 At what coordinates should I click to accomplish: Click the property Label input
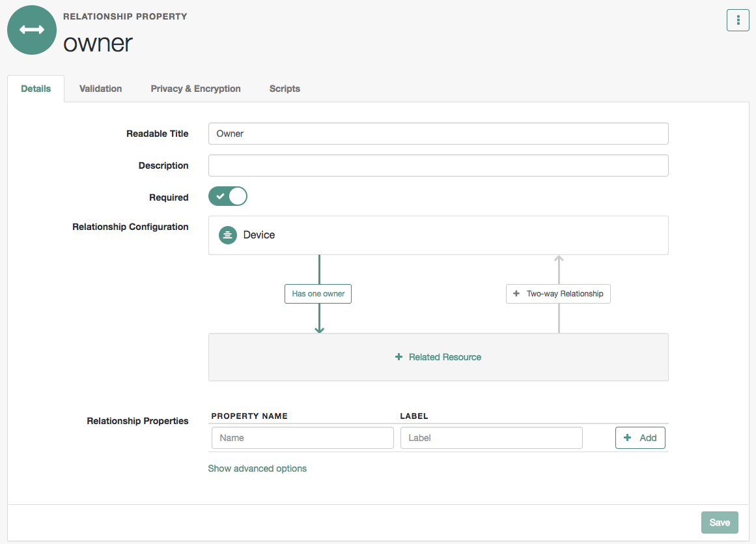491,438
